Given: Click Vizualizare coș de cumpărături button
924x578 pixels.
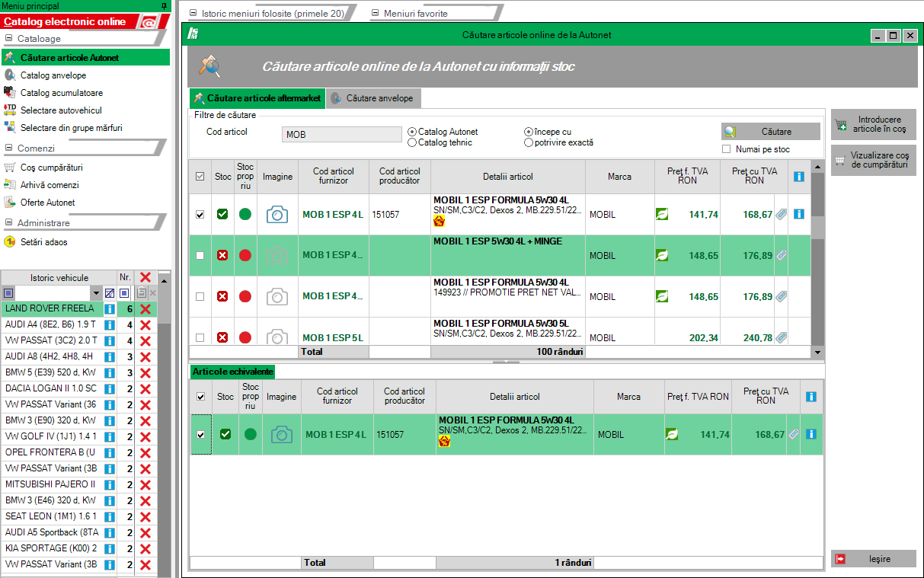Looking at the screenshot, I should coord(874,160).
